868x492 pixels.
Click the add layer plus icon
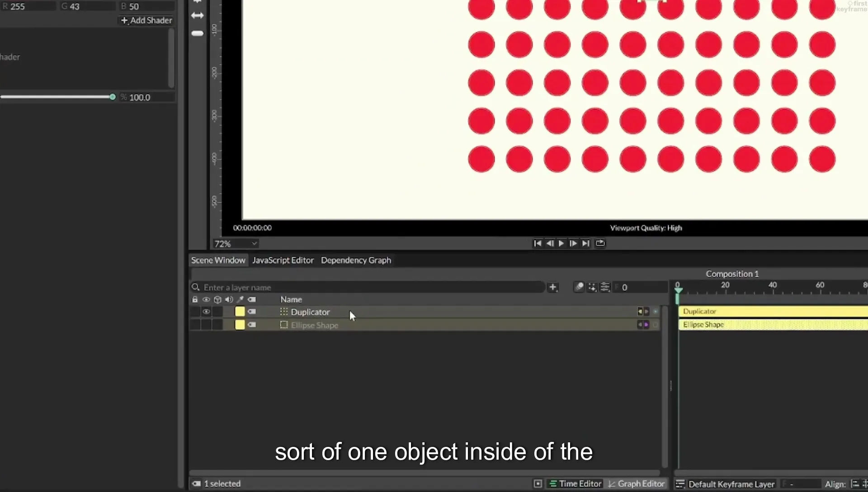coord(552,287)
